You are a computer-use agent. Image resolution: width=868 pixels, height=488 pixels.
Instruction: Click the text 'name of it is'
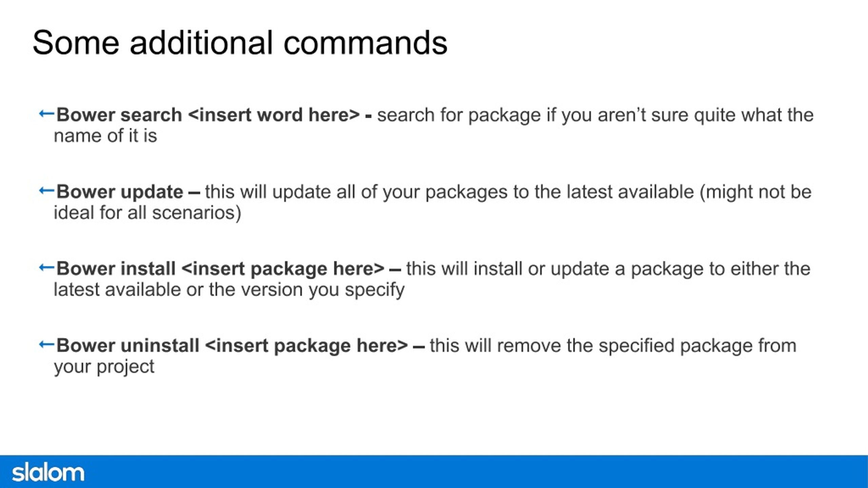(x=105, y=136)
